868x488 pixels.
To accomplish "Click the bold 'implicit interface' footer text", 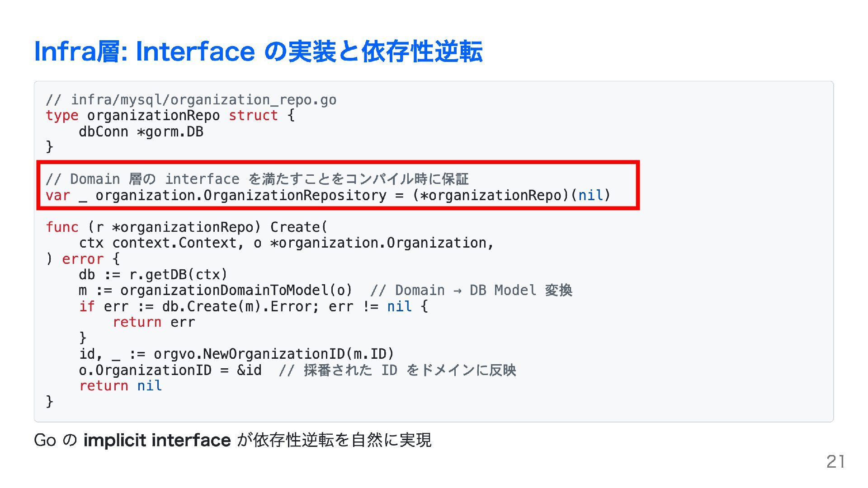I will pyautogui.click(x=157, y=440).
